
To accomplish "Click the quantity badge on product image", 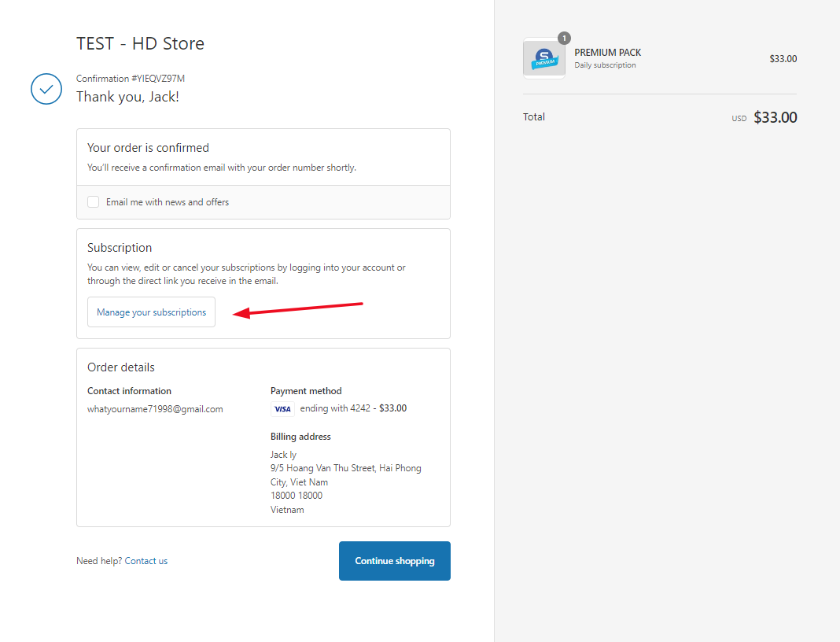I will tap(564, 38).
